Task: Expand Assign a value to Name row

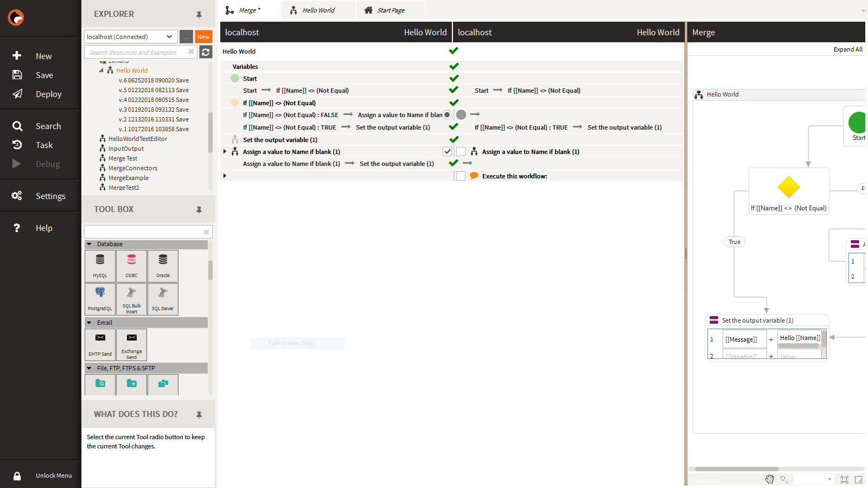Action: coord(225,152)
